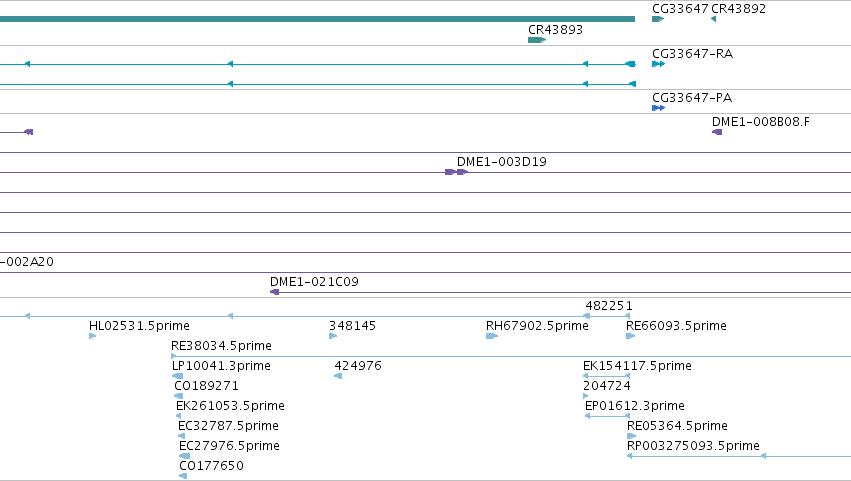The width and height of the screenshot is (851, 481).
Task: Click the EP01612.3prime label
Action: tap(634, 406)
